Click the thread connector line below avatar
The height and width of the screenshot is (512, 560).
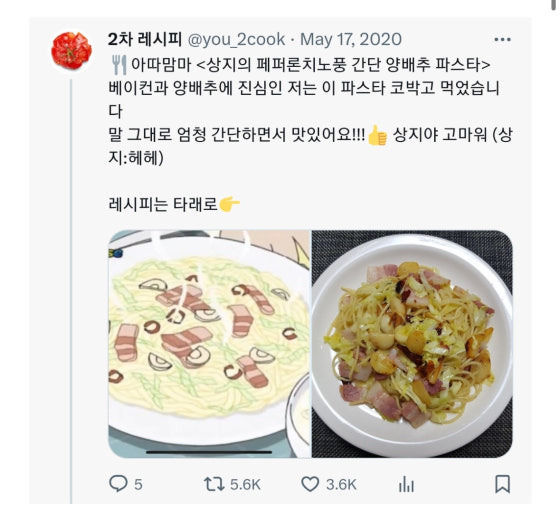tap(71, 291)
